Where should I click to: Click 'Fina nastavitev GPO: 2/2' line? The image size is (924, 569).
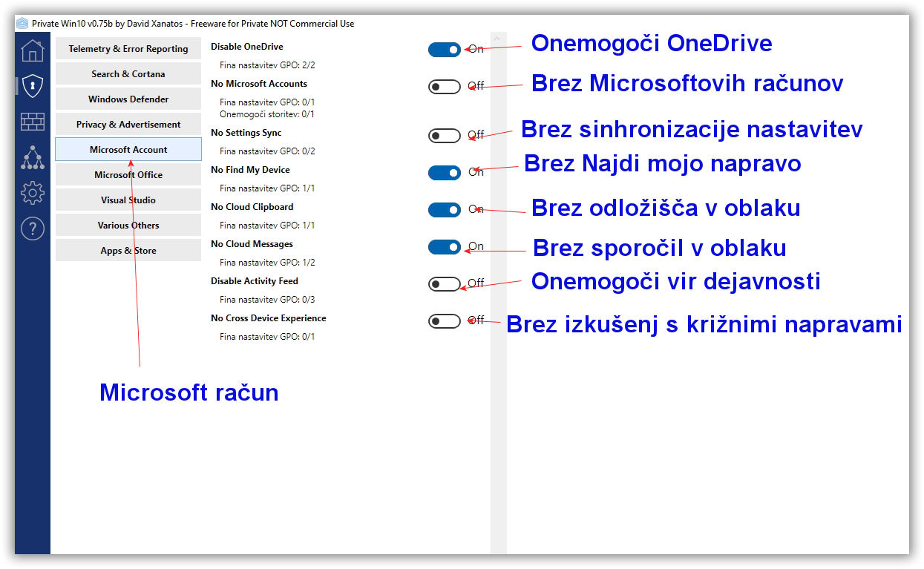[267, 65]
